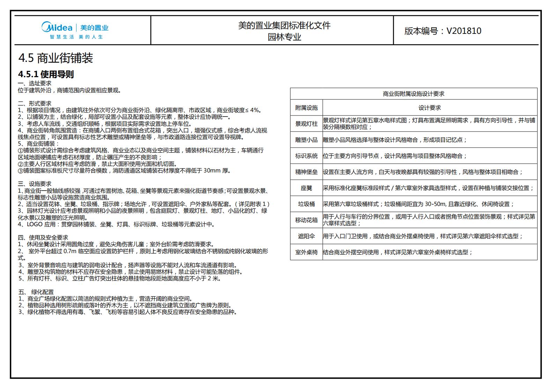The height and width of the screenshot is (392, 554).
Task: Click the 附属设施 column header
Action: pyautogui.click(x=306, y=108)
